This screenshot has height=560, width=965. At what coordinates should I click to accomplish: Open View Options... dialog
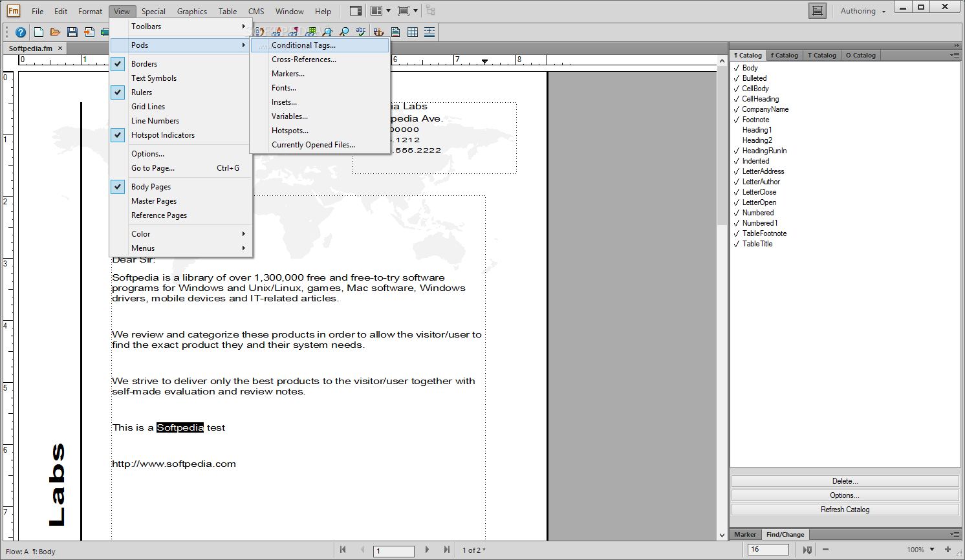coord(180,154)
